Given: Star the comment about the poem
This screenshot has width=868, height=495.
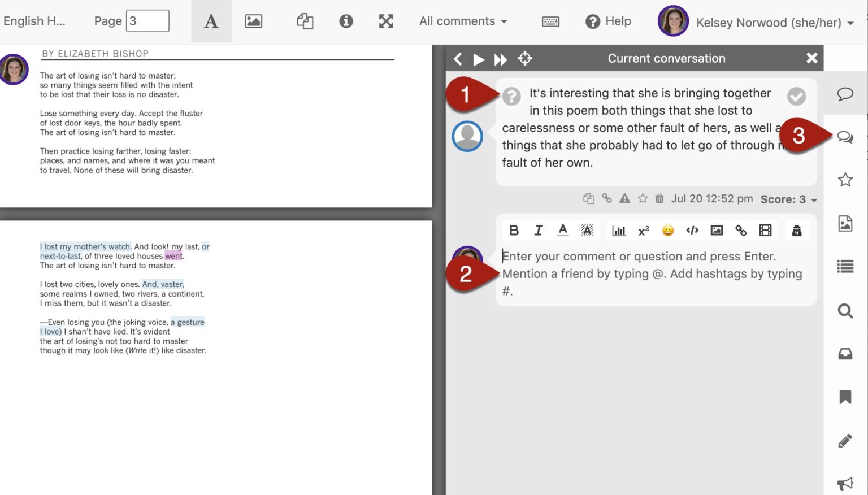Looking at the screenshot, I should point(643,199).
